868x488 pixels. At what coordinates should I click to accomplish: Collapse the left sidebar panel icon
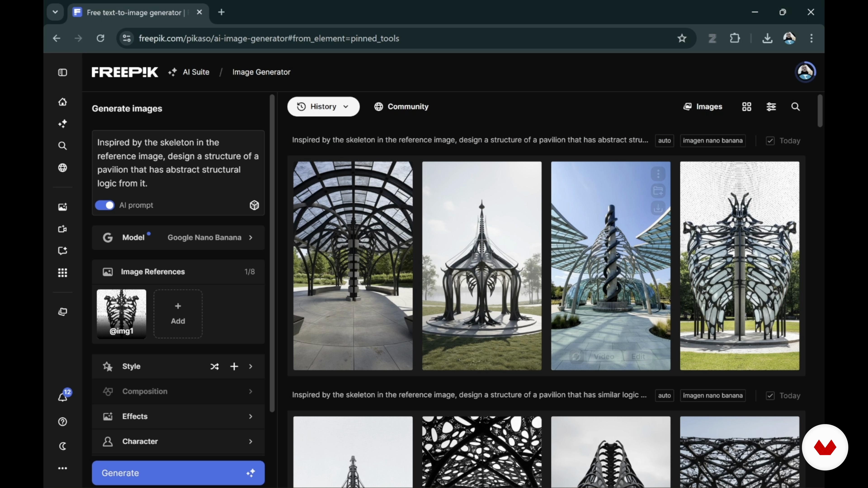(63, 72)
